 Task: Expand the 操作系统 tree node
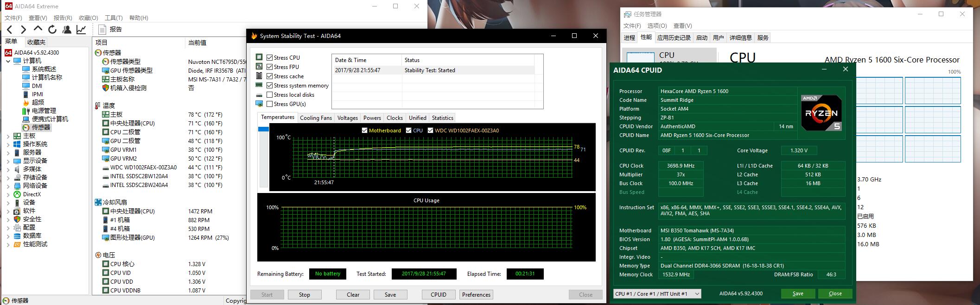pos(8,144)
